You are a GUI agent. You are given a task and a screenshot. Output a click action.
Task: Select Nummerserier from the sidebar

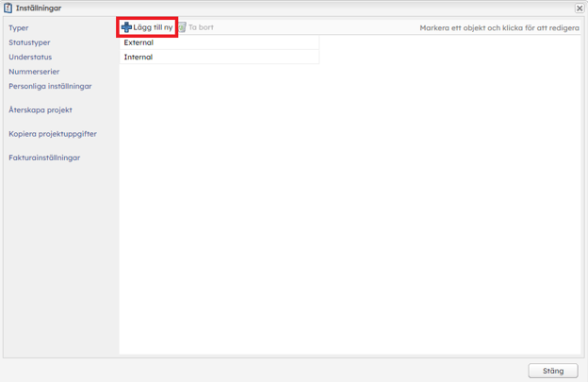click(x=35, y=72)
